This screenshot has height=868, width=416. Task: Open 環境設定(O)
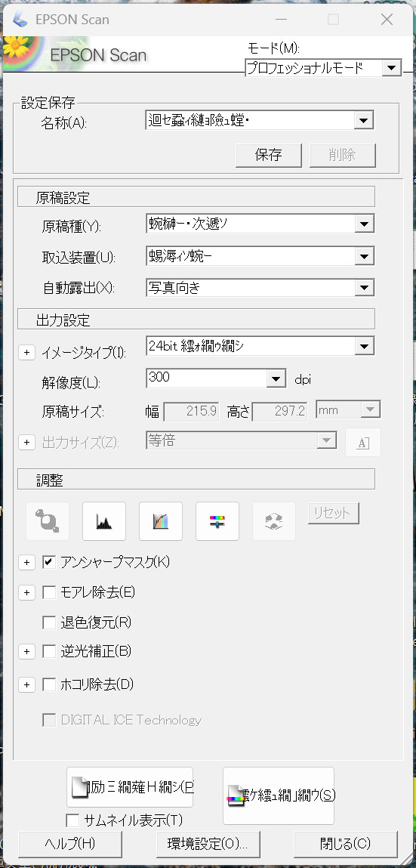(208, 844)
